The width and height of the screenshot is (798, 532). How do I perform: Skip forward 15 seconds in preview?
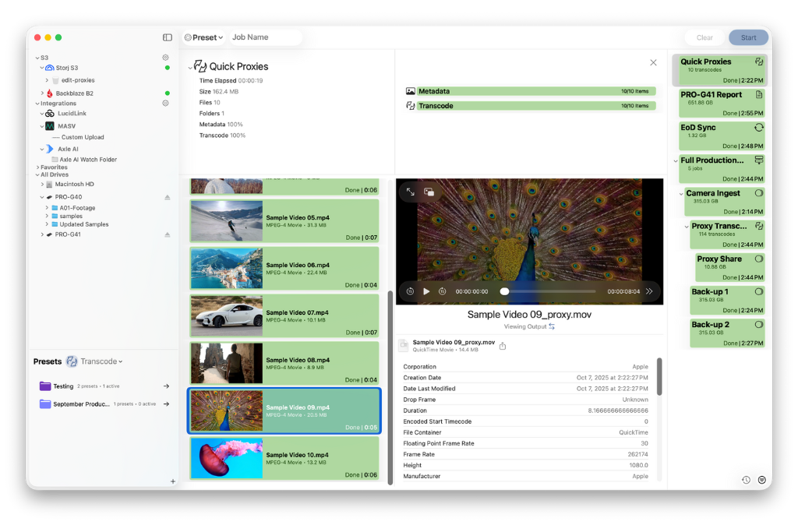[x=442, y=291]
